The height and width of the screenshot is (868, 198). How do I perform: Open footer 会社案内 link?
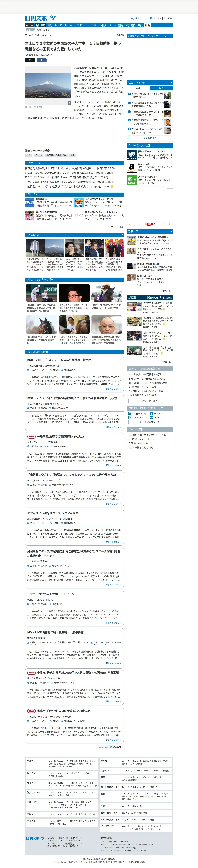coord(52,837)
